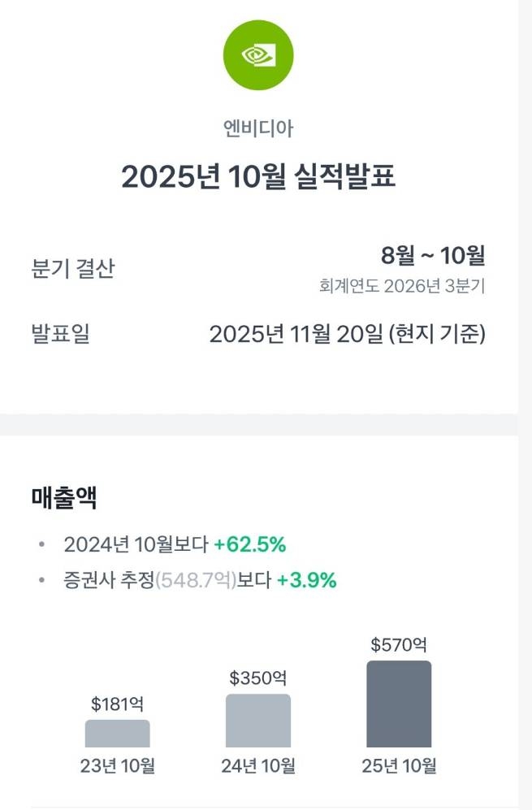Image resolution: width=532 pixels, height=810 pixels.
Task: Open the 매출액 section heading
Action: 64,498
